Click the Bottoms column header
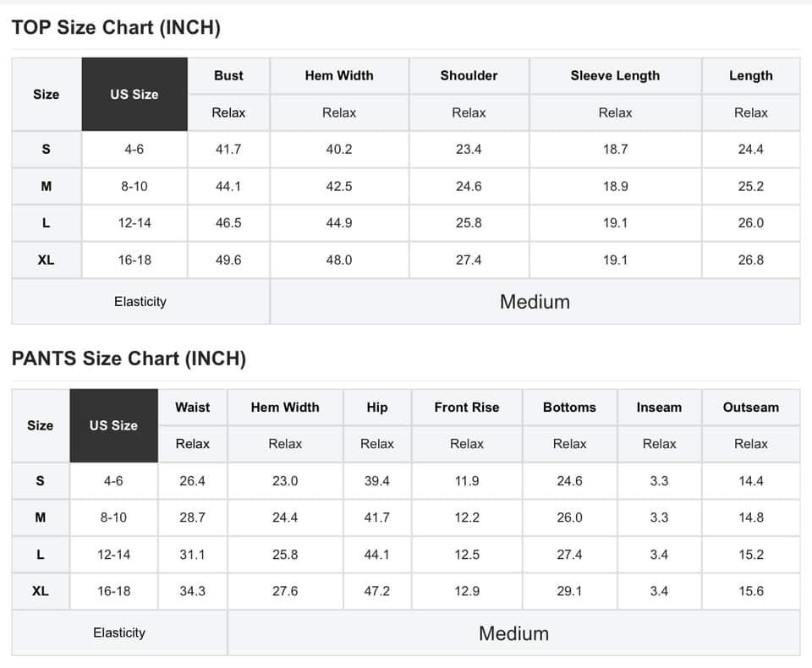Viewport: 812px width, 668px height. coord(569,408)
